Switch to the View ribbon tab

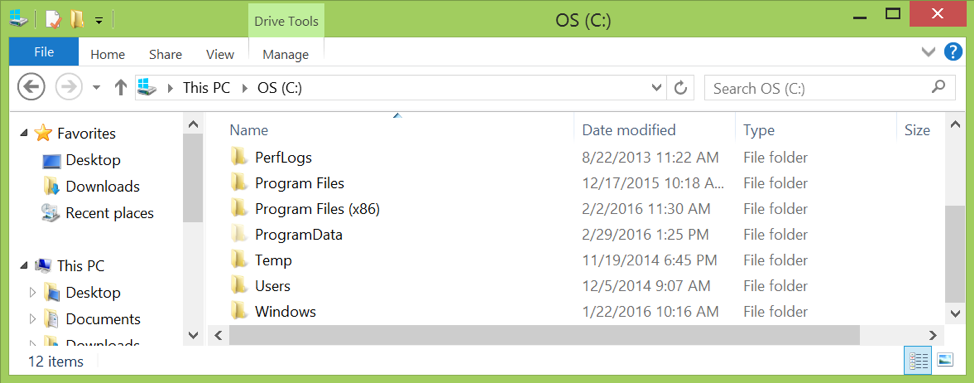click(220, 55)
